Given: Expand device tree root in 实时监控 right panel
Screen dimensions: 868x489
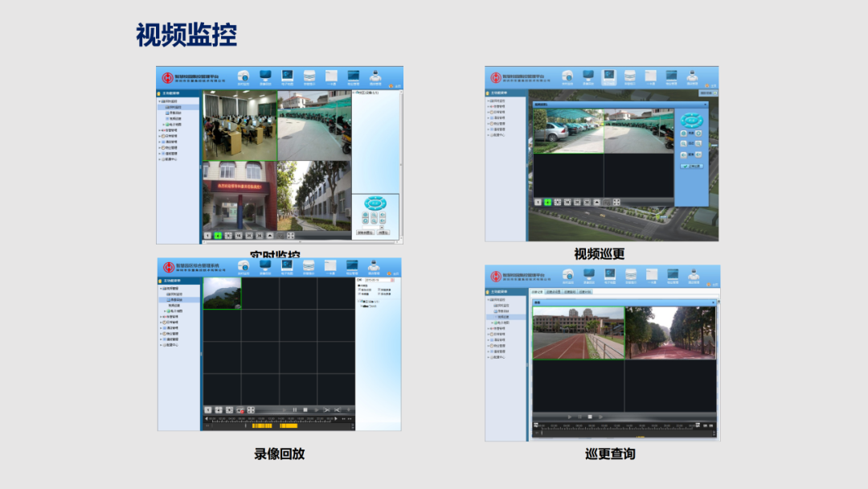Looking at the screenshot, I should click(354, 92).
